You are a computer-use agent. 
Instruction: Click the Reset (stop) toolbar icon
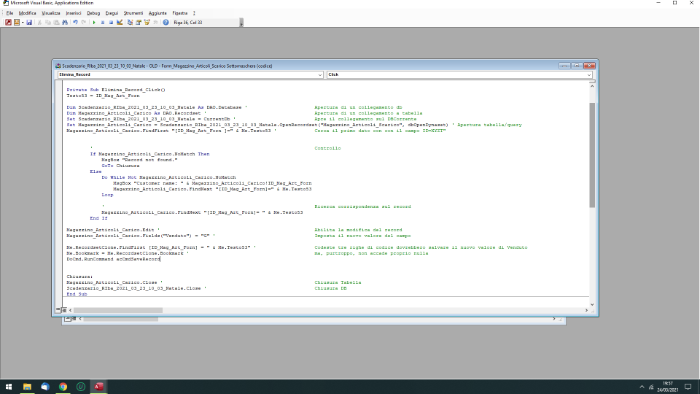111,22
